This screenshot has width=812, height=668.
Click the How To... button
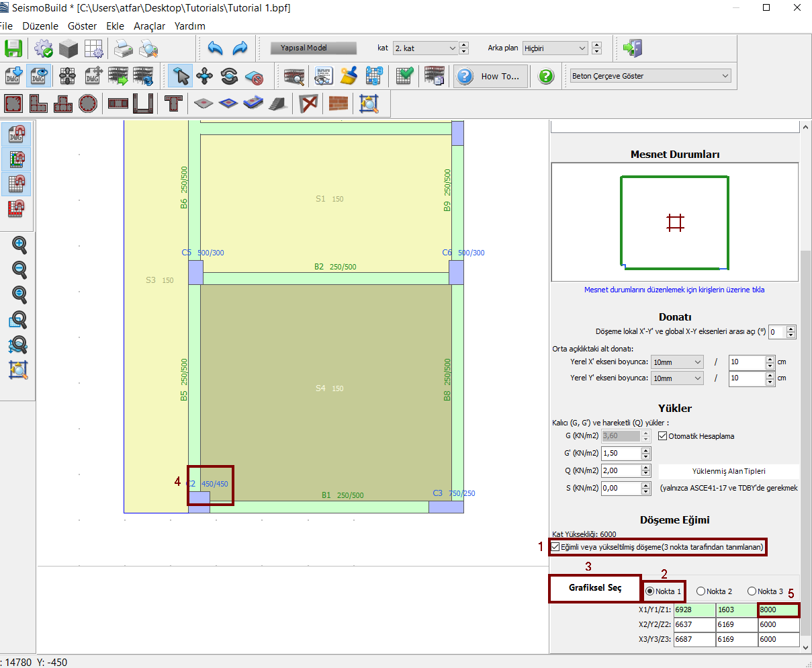click(x=490, y=76)
